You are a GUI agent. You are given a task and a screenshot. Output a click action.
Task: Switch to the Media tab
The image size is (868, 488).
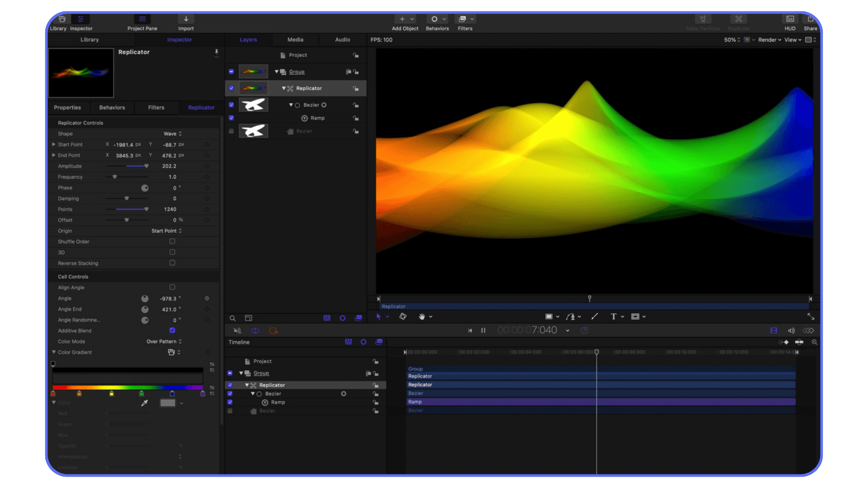coord(295,40)
